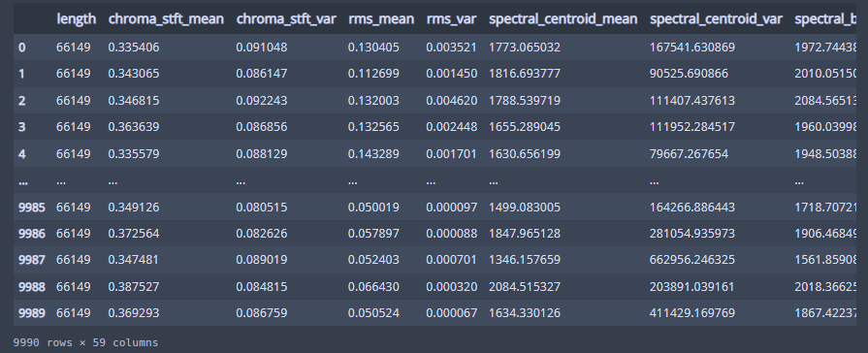Click cell value 0.335579

click(134, 154)
